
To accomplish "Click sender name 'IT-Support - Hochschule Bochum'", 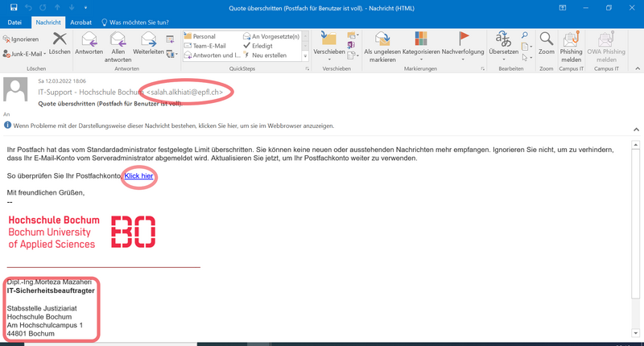I will 91,93.
